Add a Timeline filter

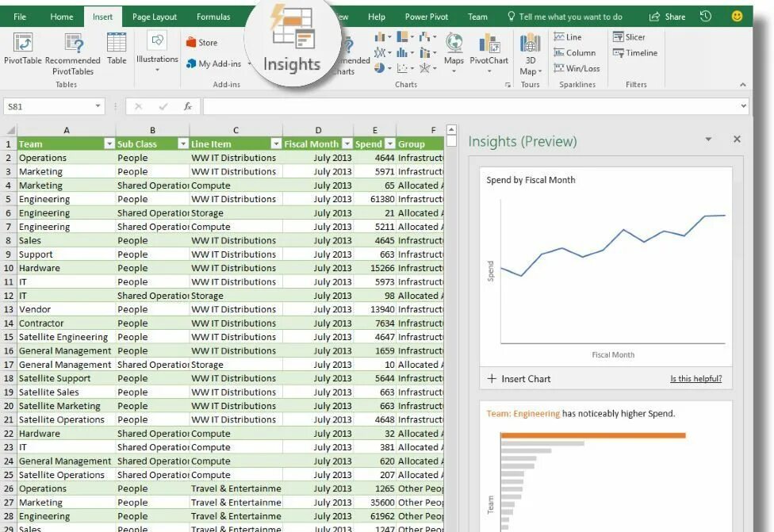pyautogui.click(x=634, y=53)
